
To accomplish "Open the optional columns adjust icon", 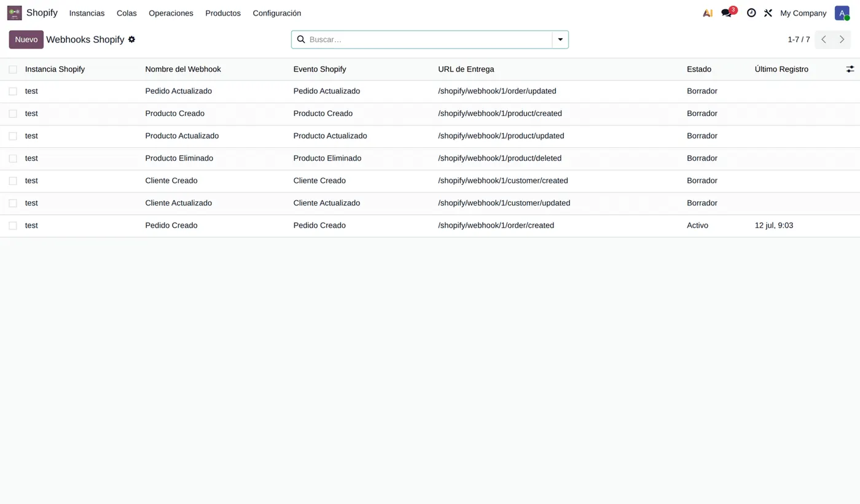I will pos(850,69).
